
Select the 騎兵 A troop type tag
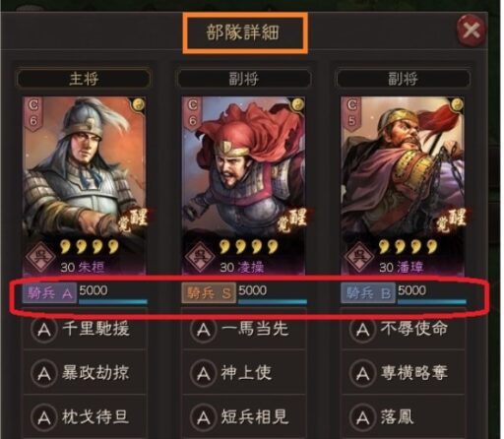49,292
